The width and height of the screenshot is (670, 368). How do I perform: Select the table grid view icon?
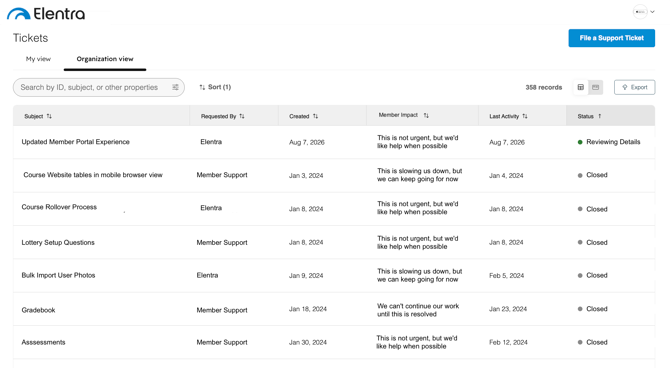click(580, 87)
